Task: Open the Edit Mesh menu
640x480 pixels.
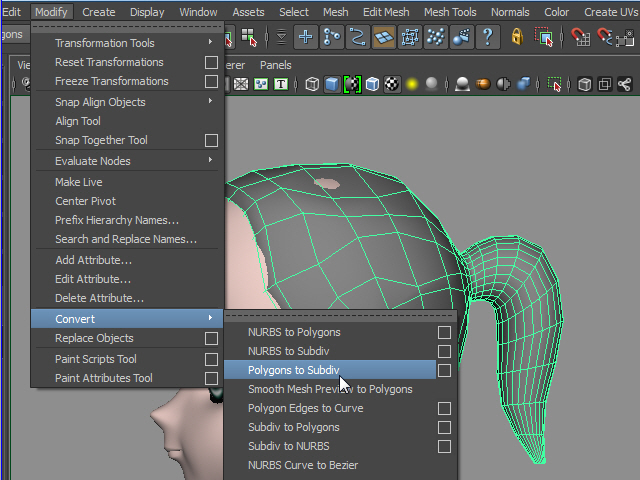Action: click(385, 12)
